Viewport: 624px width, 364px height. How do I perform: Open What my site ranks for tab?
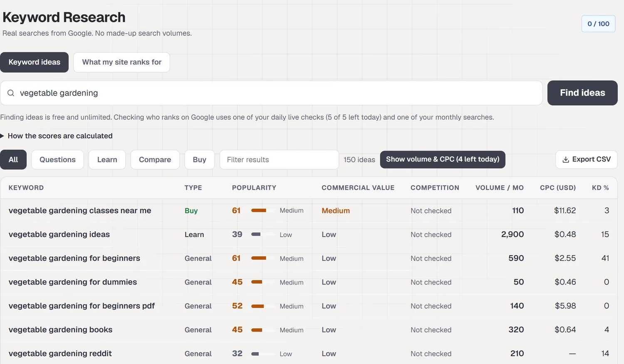[121, 62]
